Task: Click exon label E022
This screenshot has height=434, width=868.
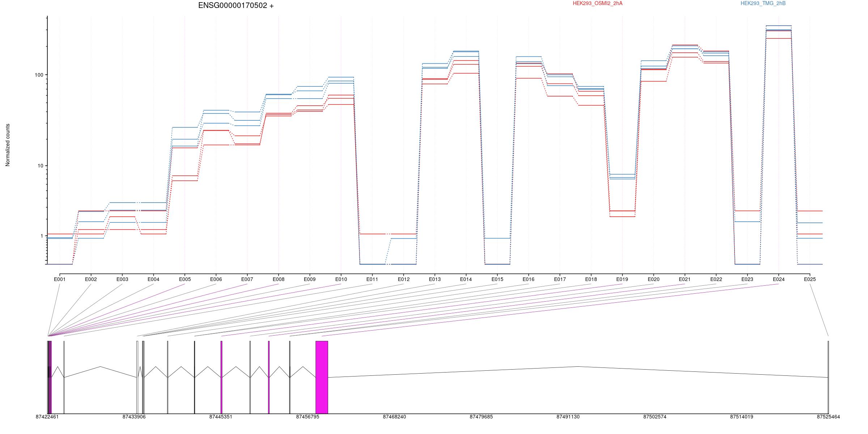Action: [716, 279]
